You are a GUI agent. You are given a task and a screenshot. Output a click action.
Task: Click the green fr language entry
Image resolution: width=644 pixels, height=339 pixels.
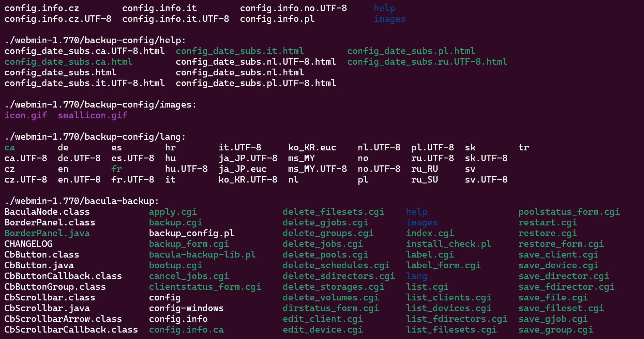pyautogui.click(x=117, y=169)
